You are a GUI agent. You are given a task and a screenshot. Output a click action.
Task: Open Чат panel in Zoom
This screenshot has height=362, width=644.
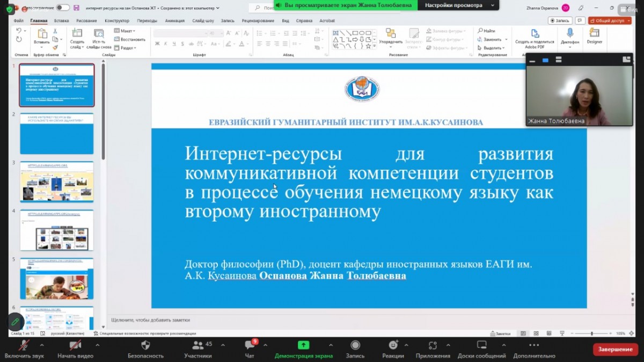click(x=250, y=345)
